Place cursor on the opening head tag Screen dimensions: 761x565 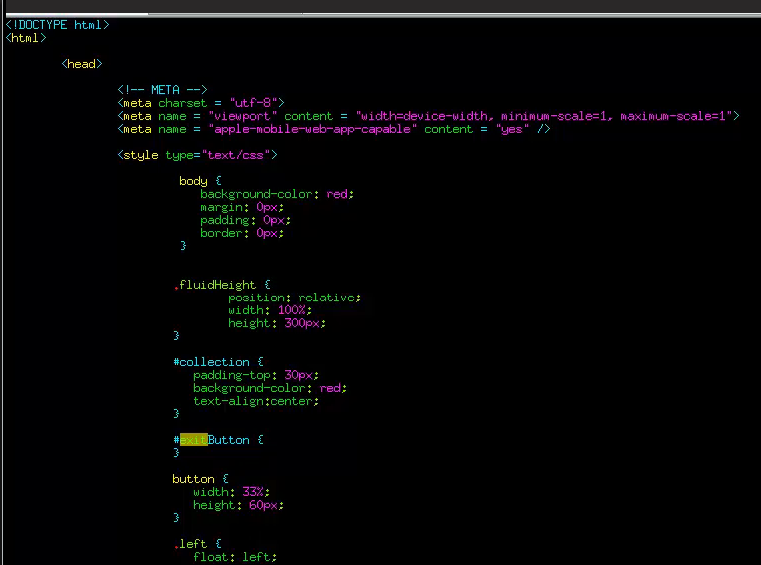coord(82,64)
